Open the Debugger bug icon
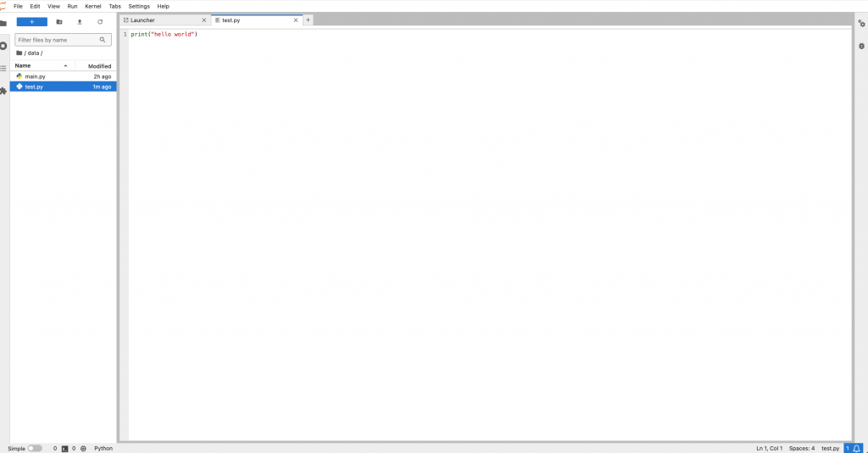Image resolution: width=868 pixels, height=453 pixels. (x=861, y=46)
